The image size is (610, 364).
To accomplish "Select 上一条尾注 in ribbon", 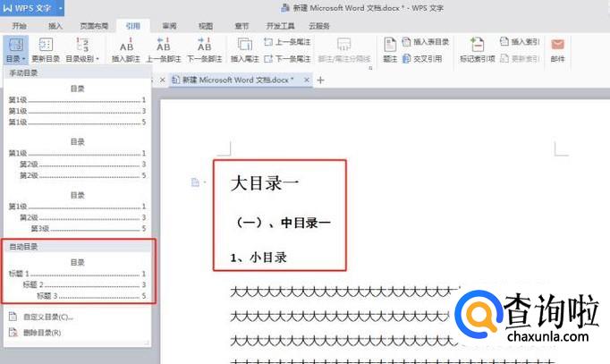I will point(287,42).
